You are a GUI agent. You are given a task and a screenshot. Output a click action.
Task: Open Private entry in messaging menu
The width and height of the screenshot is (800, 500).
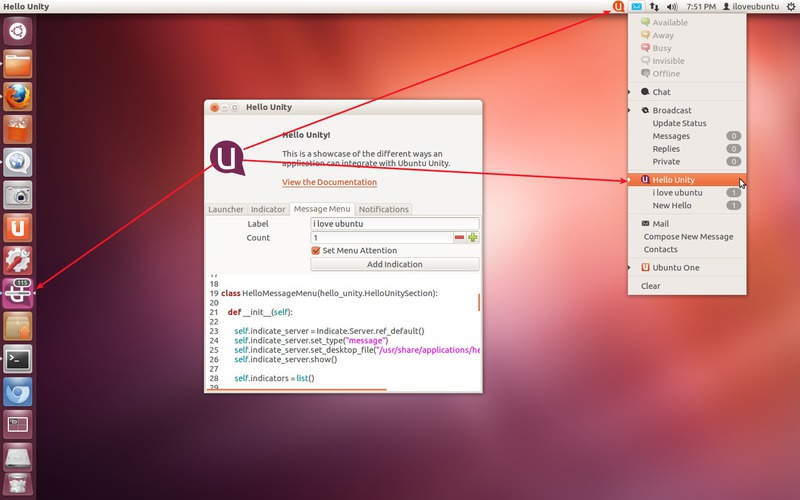pos(687,161)
